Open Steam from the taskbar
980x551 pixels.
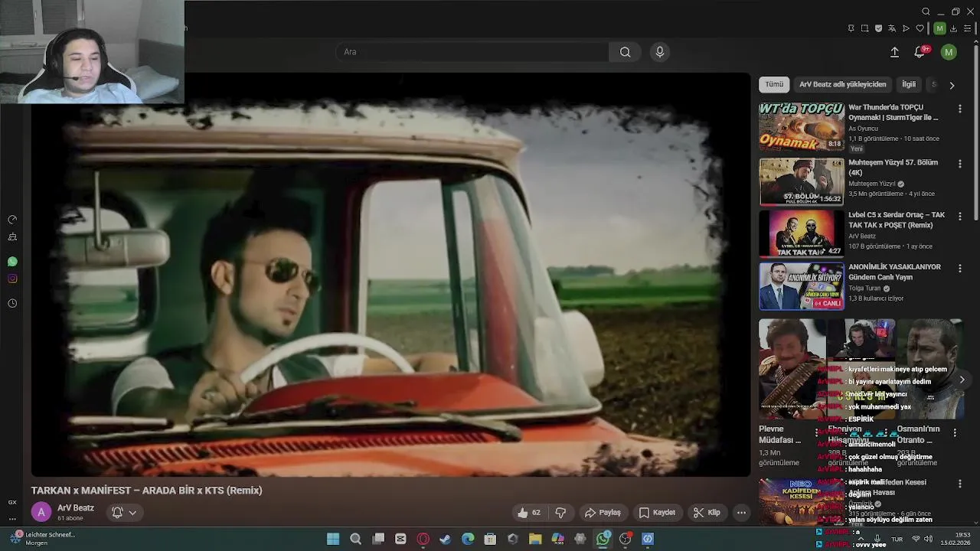tap(445, 539)
